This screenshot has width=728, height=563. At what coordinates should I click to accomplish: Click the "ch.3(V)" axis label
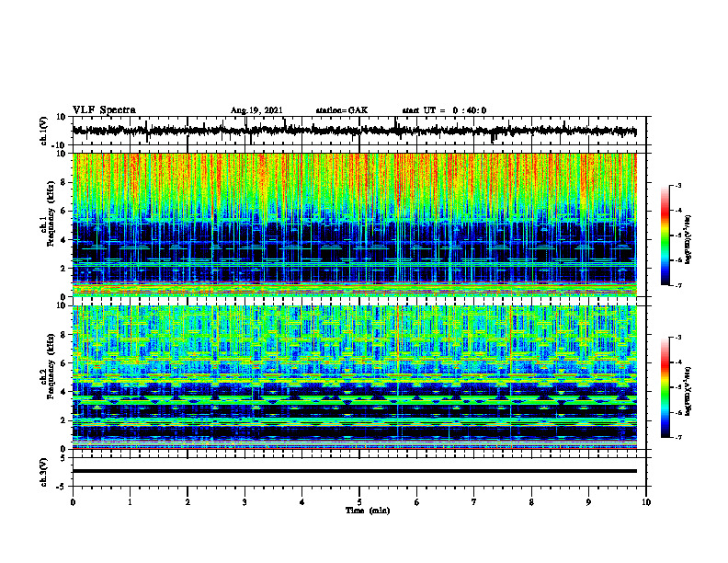[44, 472]
